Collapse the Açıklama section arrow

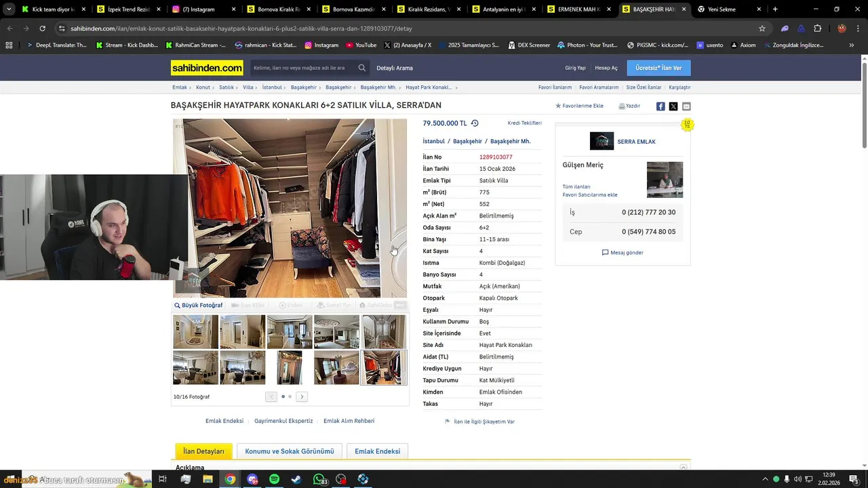684,468
